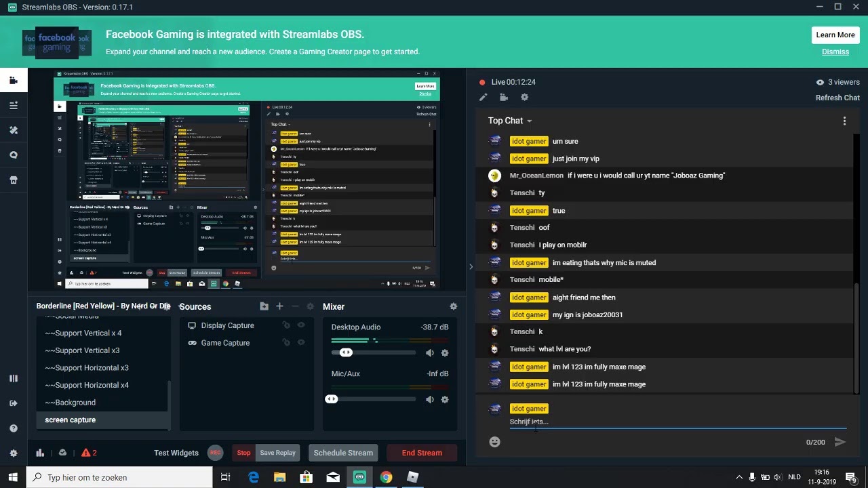Collapse the chat panel chevron
The height and width of the screenshot is (488, 868).
[471, 266]
